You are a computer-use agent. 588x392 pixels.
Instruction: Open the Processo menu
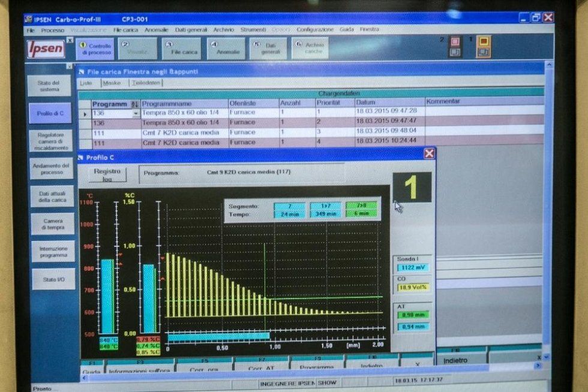point(53,31)
